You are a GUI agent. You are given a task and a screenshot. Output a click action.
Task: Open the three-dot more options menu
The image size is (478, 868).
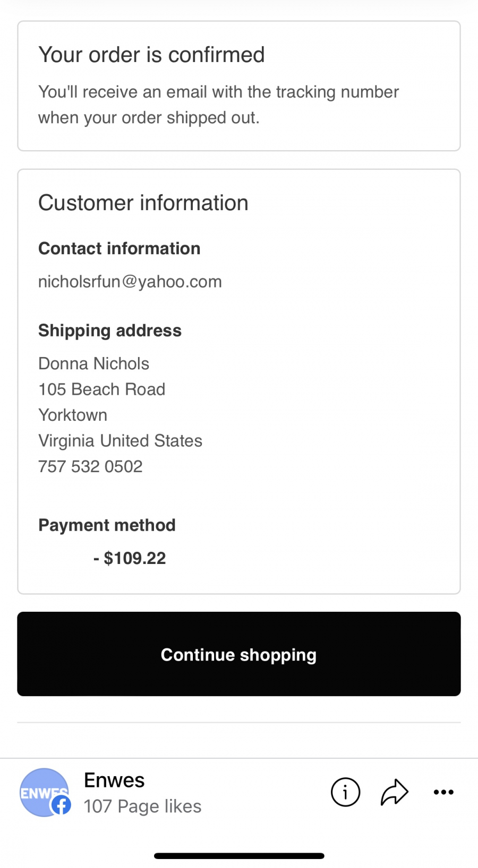point(443,792)
